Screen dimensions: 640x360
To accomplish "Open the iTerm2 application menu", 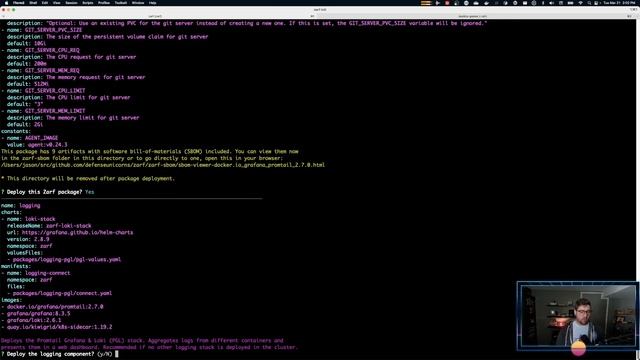I will tap(19, 2).
